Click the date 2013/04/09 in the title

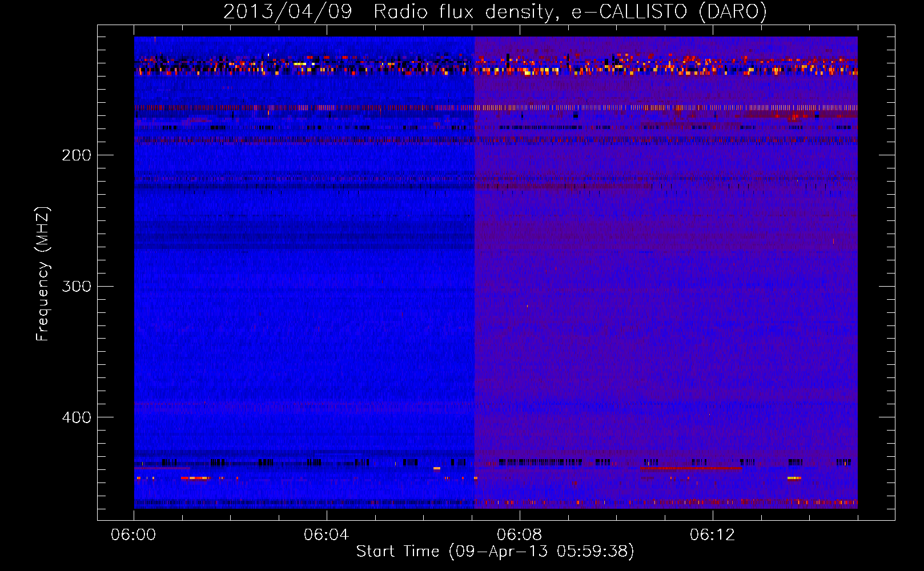click(287, 11)
